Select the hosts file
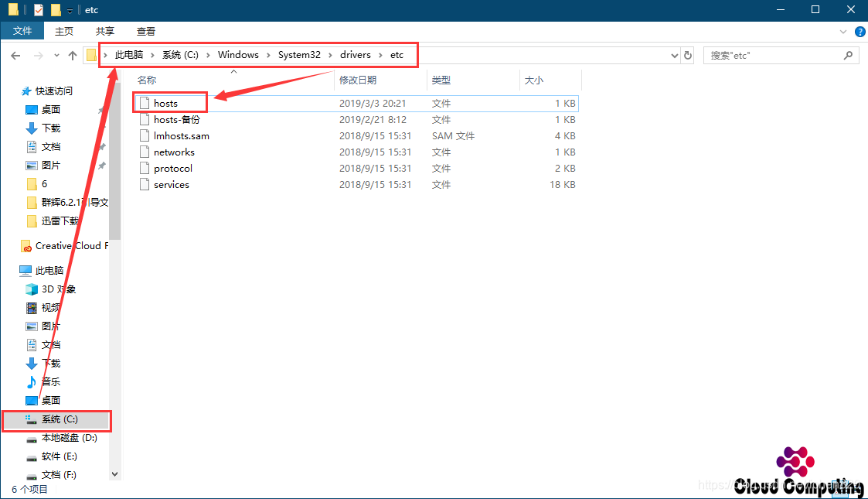 (356, 103)
